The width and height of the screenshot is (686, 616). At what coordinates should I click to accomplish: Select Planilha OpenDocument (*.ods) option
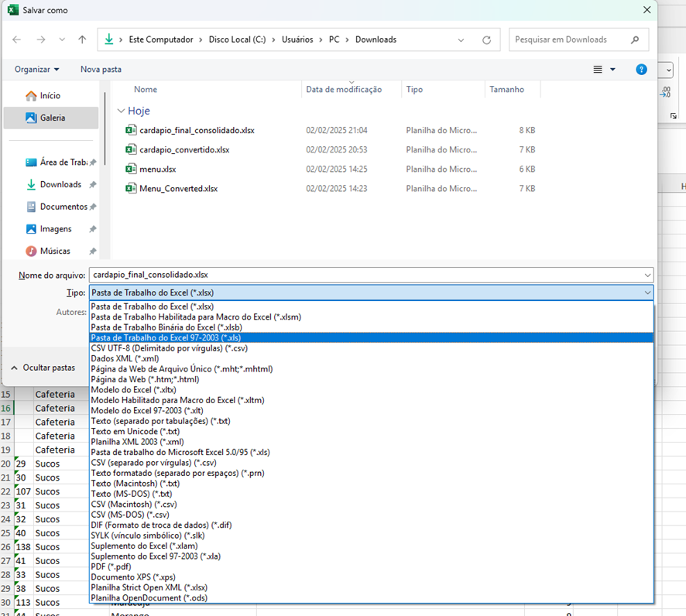click(x=149, y=597)
